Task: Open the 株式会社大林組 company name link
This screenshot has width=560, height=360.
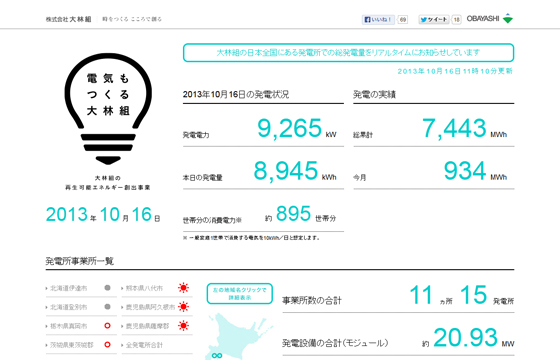Action: tap(68, 19)
